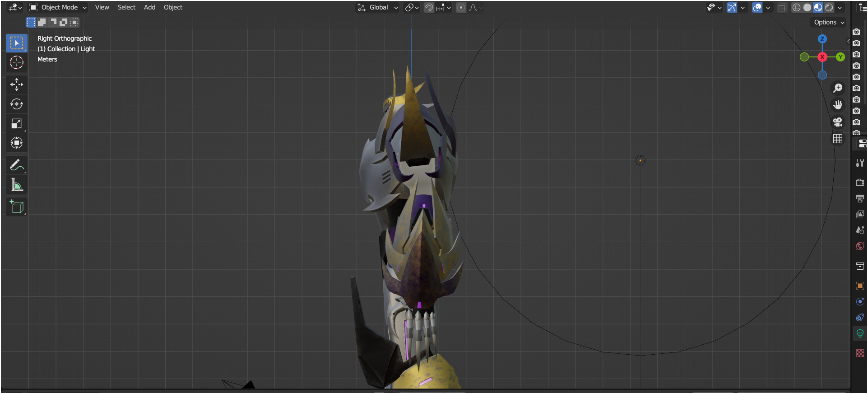
Task: Pick the Measure tool
Action: point(17,185)
